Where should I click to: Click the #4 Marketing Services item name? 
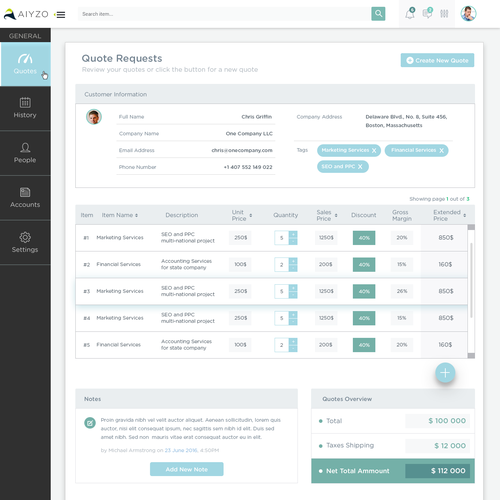[x=120, y=318]
